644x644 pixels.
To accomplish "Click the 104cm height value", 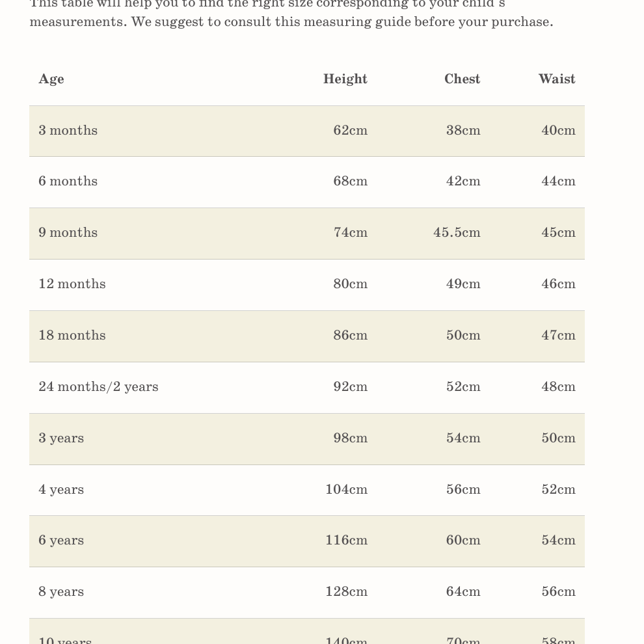I will [x=346, y=489].
